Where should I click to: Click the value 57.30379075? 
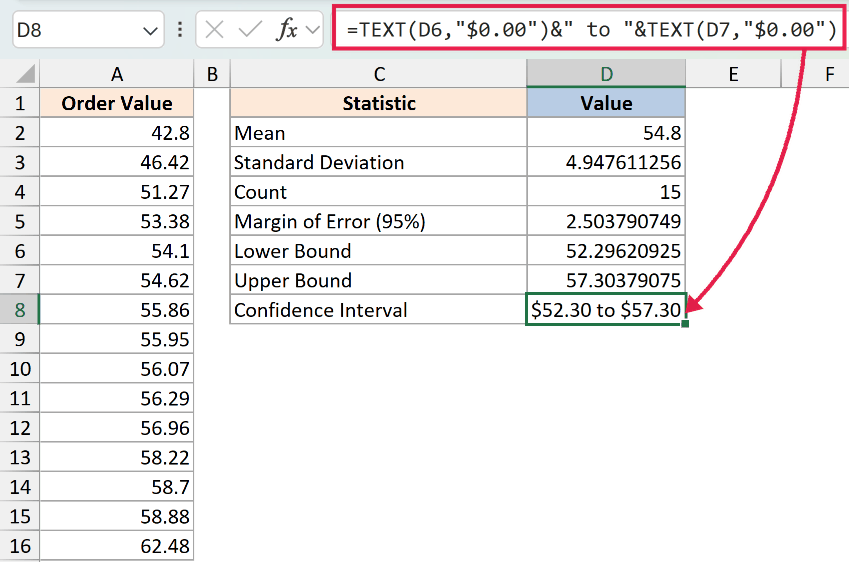(606, 280)
